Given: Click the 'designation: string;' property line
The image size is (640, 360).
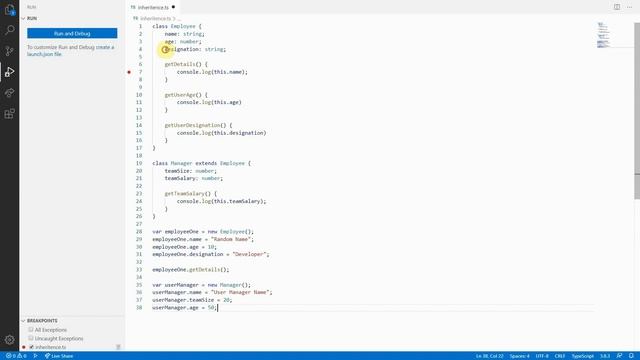Looking at the screenshot, I should coord(195,49).
